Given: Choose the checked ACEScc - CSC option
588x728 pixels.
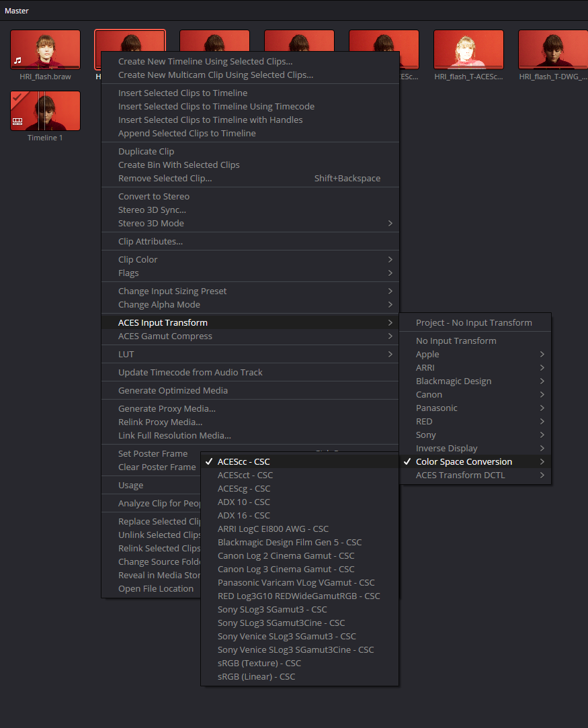Looking at the screenshot, I should click(x=243, y=461).
